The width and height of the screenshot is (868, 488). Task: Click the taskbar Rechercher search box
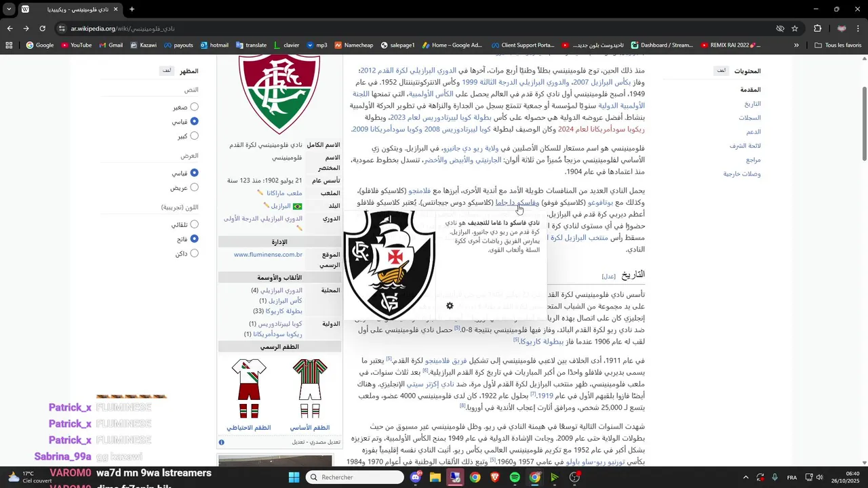tap(354, 477)
